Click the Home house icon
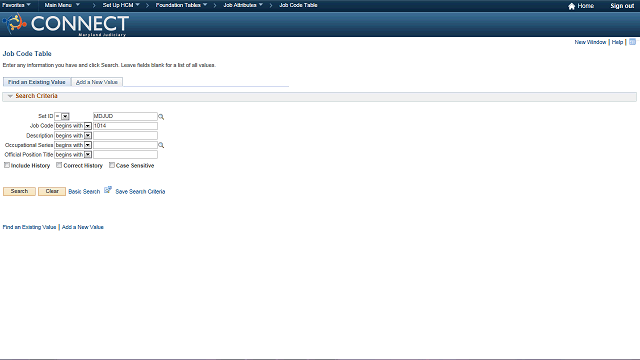Screen dimensions: 640x360 pos(571,6)
